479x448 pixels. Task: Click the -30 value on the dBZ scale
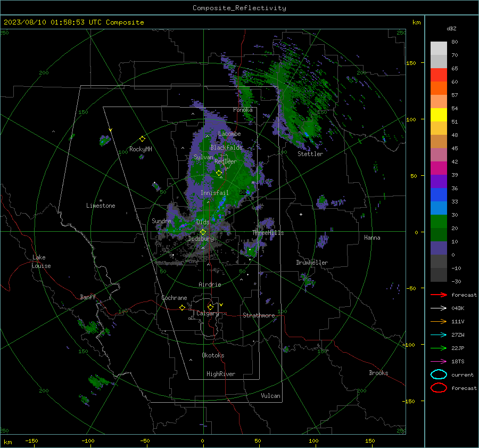[456, 281]
